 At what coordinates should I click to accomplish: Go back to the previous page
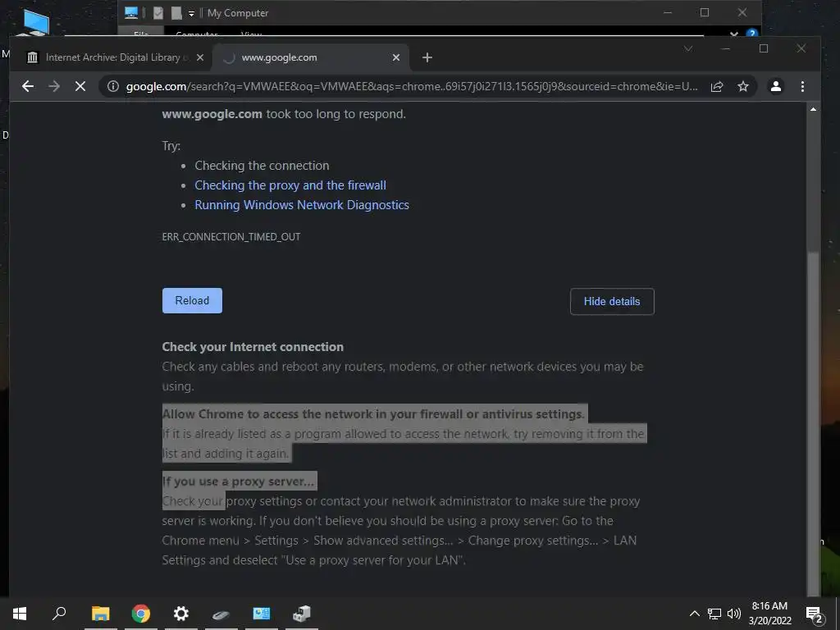pyautogui.click(x=28, y=86)
